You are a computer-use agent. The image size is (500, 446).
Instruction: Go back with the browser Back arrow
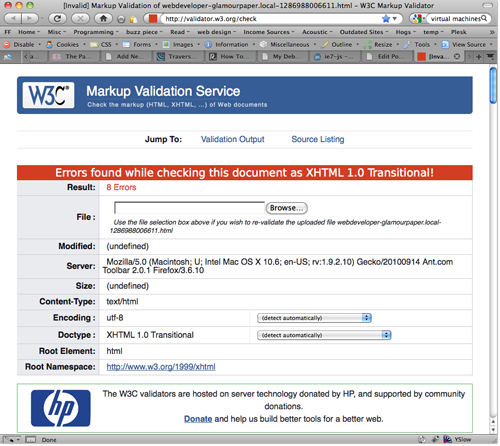13,18
